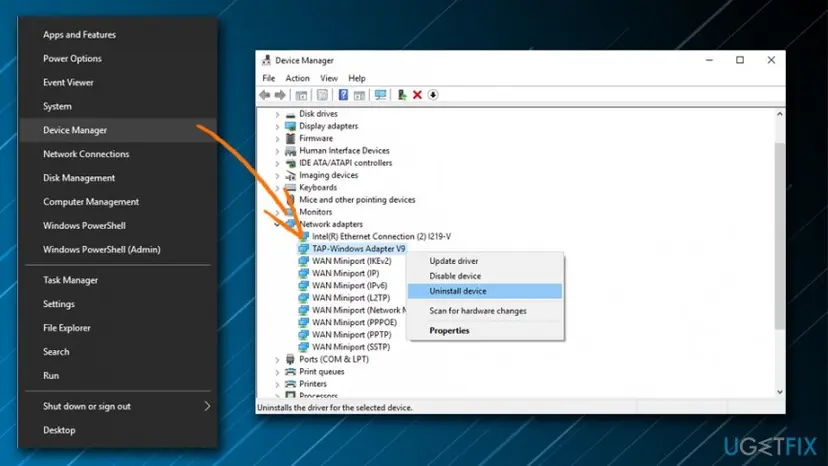This screenshot has height=466, width=828.
Task: Click the adapter icon beside WAN Miniport (PPTP)
Action: (303, 335)
